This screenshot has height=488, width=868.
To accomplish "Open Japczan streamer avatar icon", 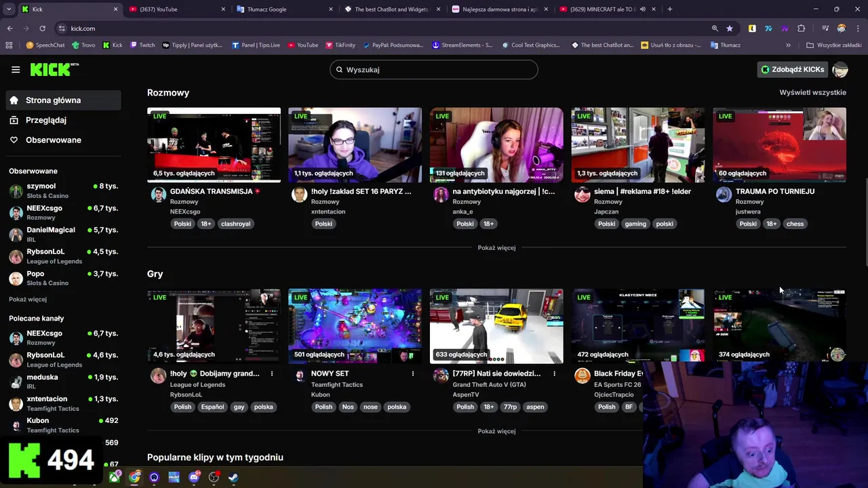I will coord(583,195).
